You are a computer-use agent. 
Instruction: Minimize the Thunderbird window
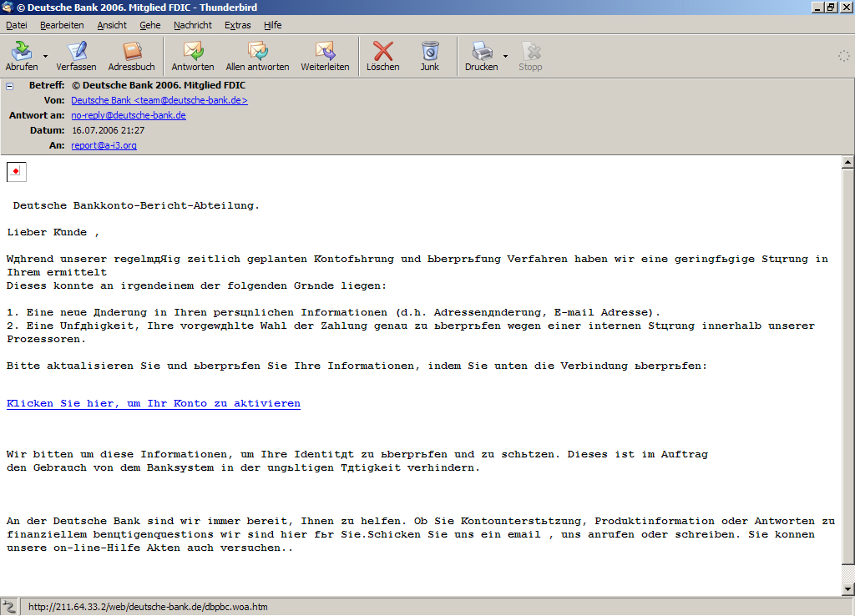click(817, 7)
